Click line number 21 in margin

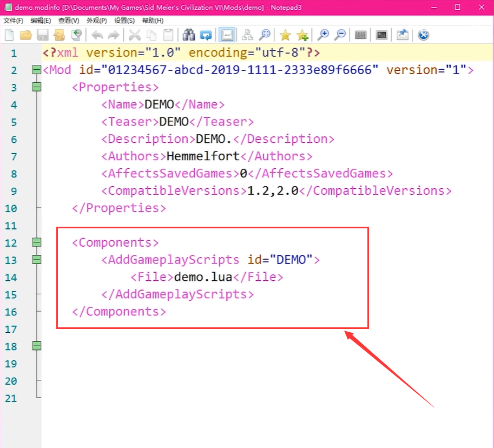coord(11,398)
